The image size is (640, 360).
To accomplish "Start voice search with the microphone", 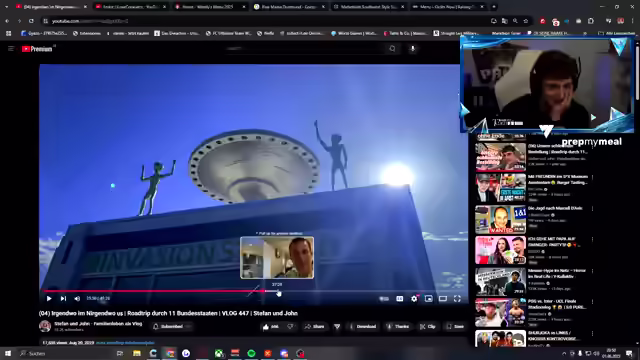I will pos(413,49).
